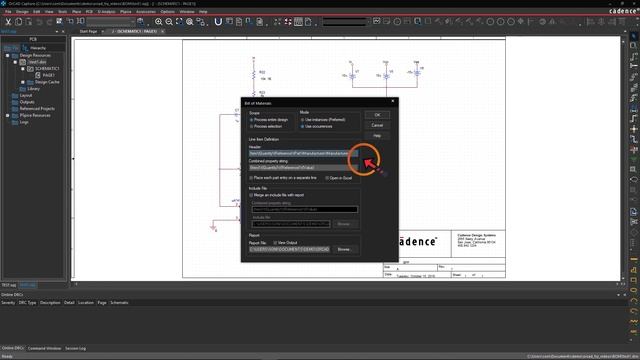Screen dimensions: 640x360
Task: Click the Header input field
Action: [x=303, y=153]
